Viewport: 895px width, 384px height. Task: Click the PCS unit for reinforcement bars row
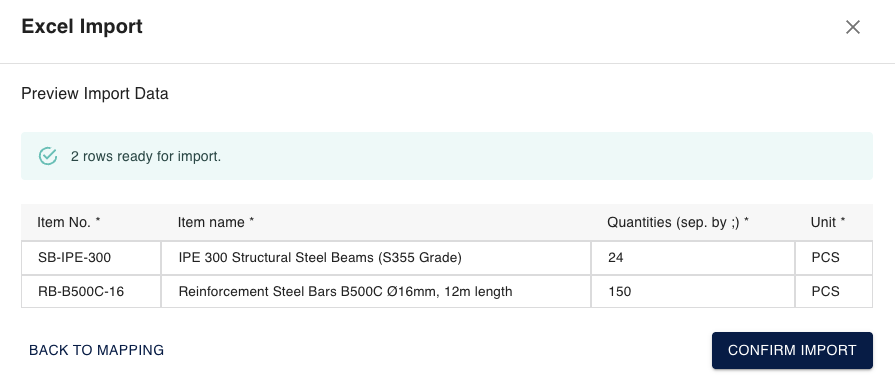coord(834,292)
